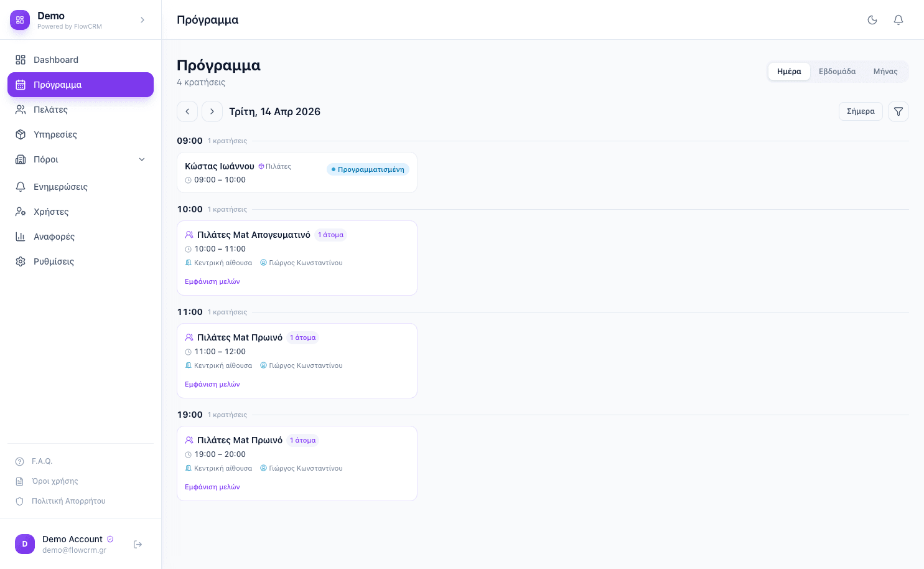
Task: Open the Dashboard sidebar item
Action: point(80,60)
